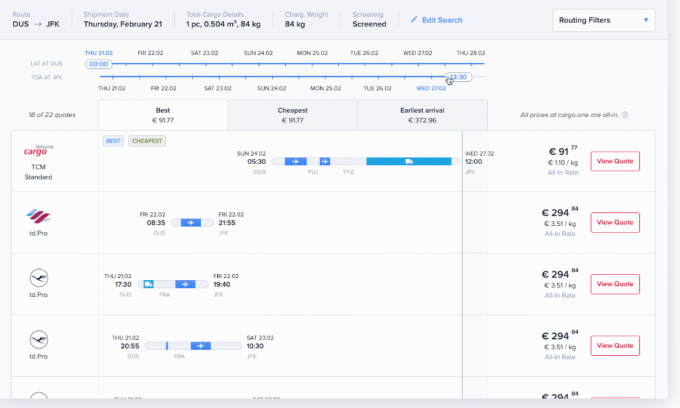Click All-In Rate link in Eurowings row
The image size is (680, 408).
coord(560,234)
